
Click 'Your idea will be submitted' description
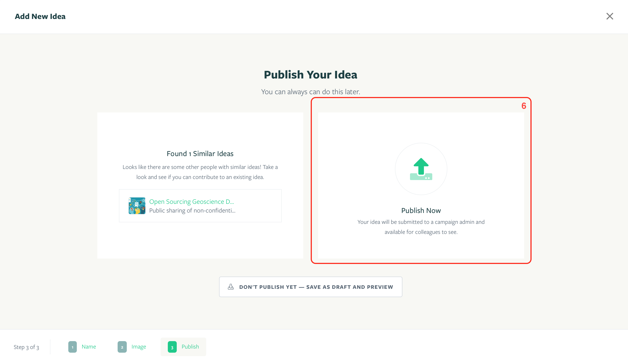coord(421,227)
